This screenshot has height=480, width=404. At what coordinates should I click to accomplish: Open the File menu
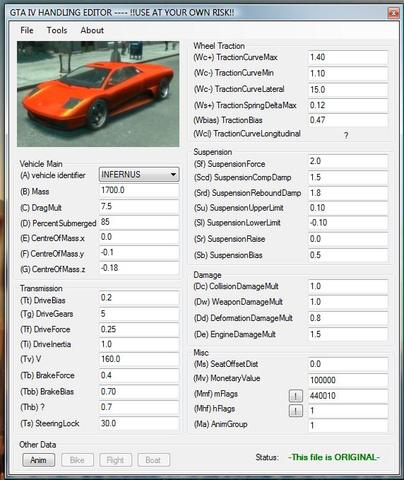(27, 30)
